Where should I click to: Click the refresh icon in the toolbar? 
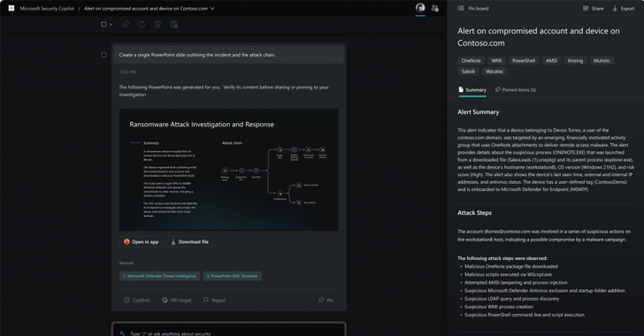click(x=142, y=24)
